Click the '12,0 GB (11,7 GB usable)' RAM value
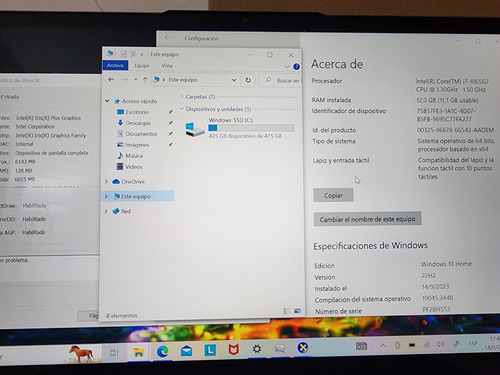Screen dimensions: 500x375 447,100
